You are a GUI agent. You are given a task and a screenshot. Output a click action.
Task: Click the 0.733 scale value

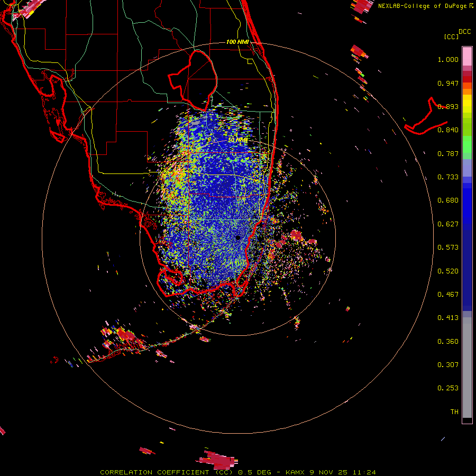tap(448, 177)
